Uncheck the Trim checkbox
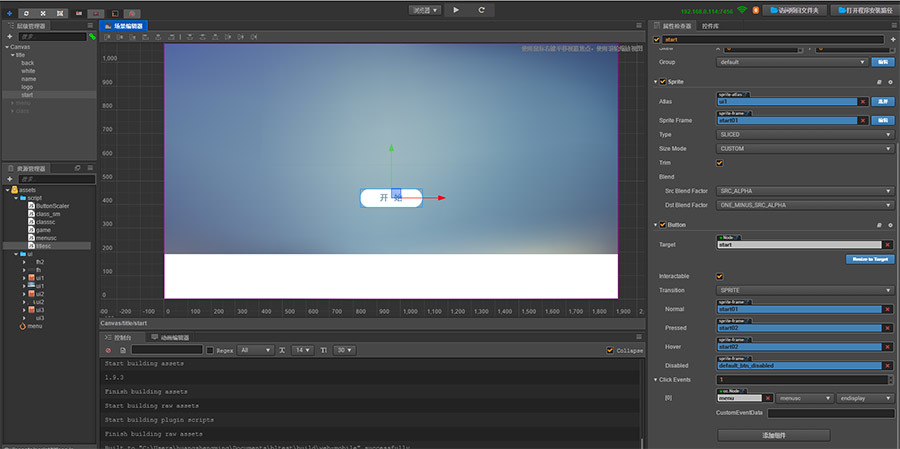Screen dimensions: 900x449 (x=720, y=163)
